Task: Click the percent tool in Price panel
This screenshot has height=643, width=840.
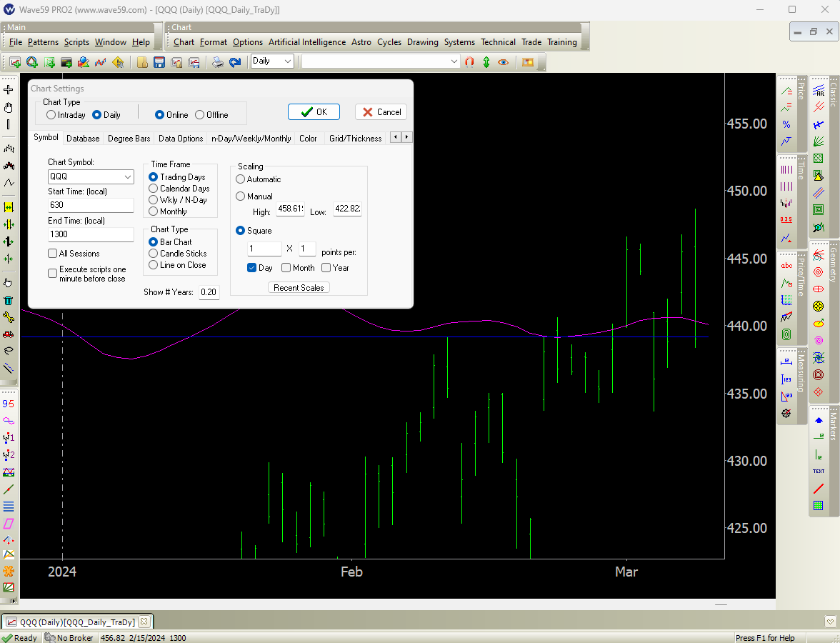Action: coord(786,124)
